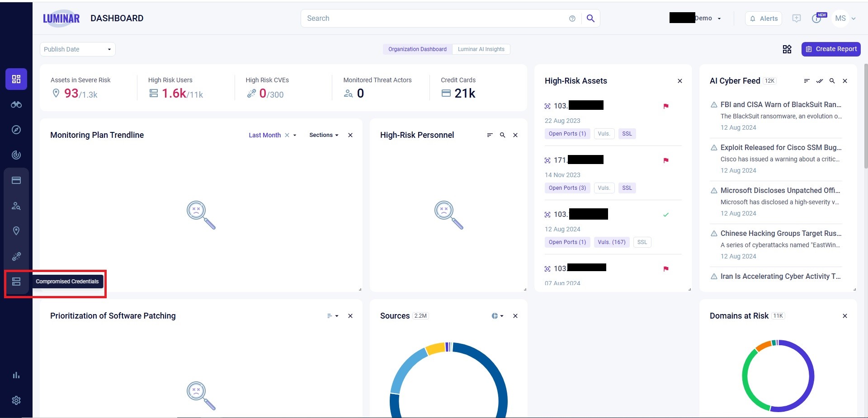
Task: Open sort dropdown in Prioritization of Software Patching
Action: tap(333, 316)
